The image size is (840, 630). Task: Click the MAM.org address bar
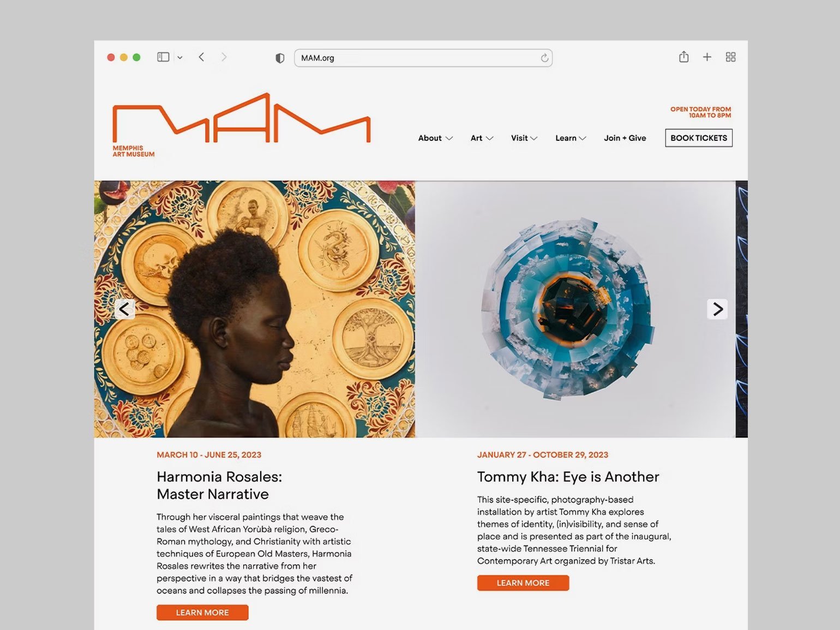(423, 58)
